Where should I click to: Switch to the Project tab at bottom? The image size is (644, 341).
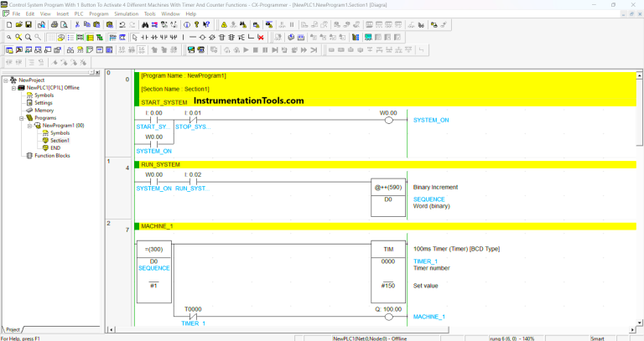(13, 329)
